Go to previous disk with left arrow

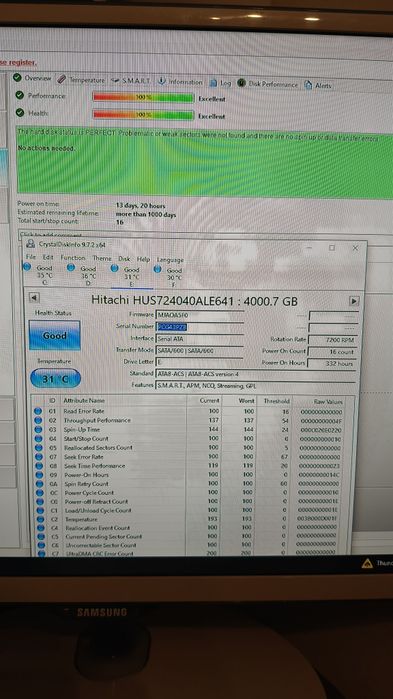[34, 297]
